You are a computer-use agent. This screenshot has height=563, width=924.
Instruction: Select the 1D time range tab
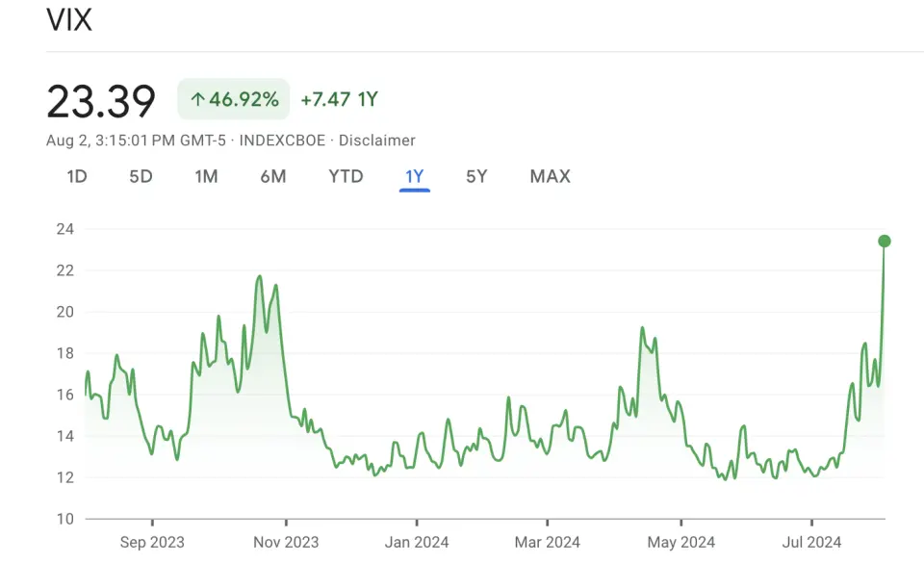[x=77, y=176]
